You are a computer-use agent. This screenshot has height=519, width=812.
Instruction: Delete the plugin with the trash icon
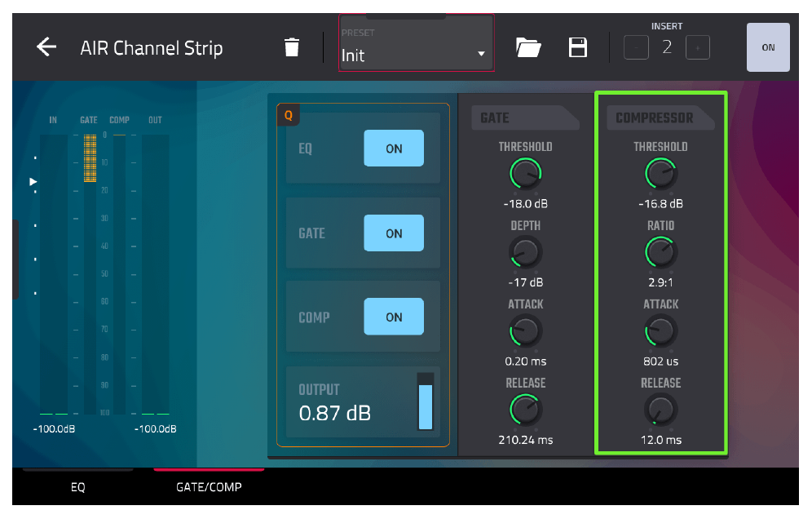coord(292,47)
